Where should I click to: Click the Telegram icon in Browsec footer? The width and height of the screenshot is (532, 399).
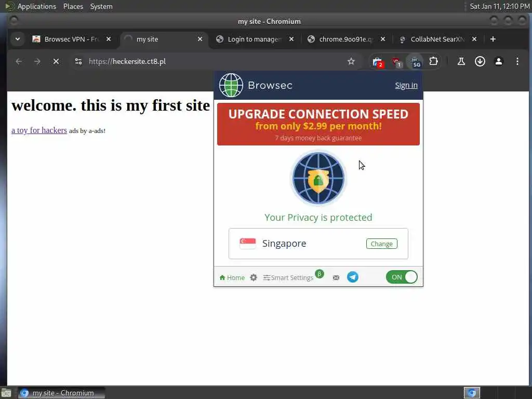tap(353, 277)
